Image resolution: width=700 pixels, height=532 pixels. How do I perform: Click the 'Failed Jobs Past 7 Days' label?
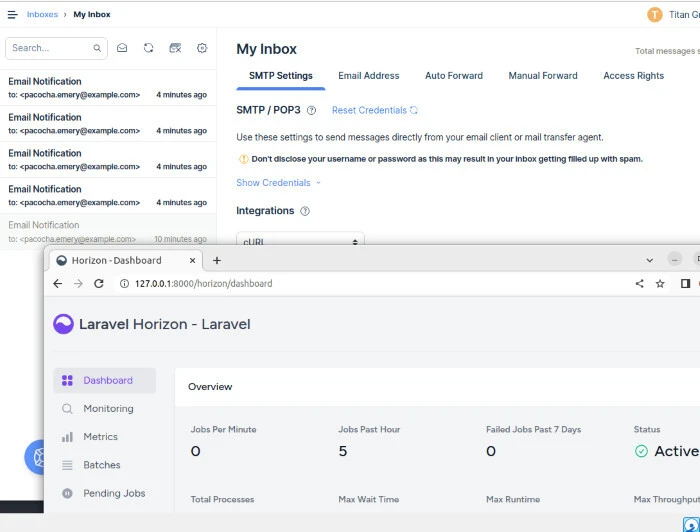click(x=533, y=429)
